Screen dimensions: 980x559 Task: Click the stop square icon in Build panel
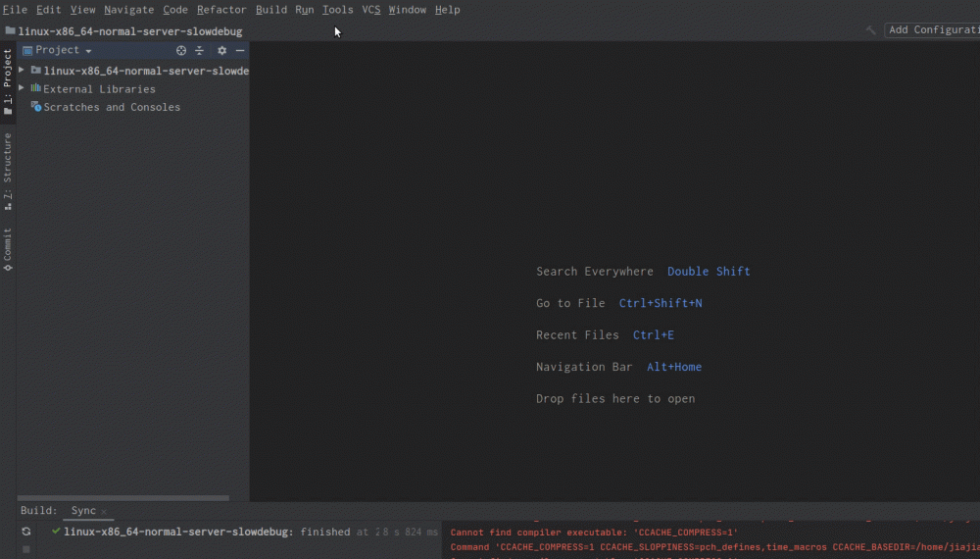(26, 549)
